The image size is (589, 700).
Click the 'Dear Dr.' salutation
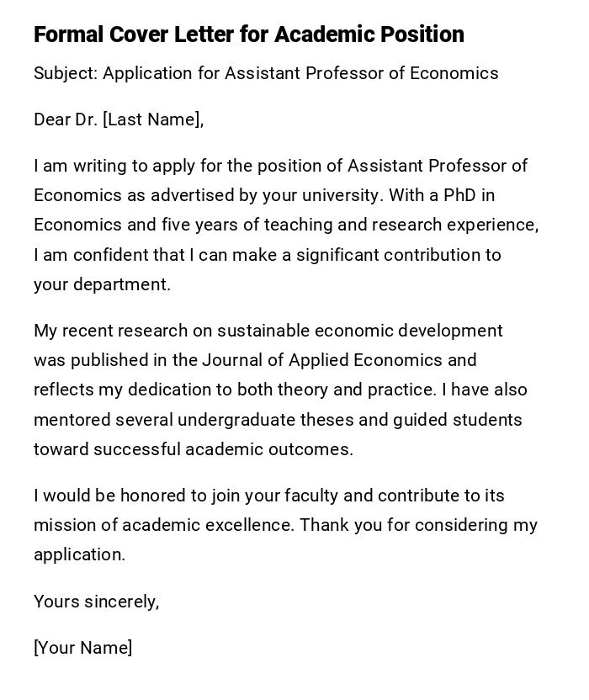pos(66,119)
